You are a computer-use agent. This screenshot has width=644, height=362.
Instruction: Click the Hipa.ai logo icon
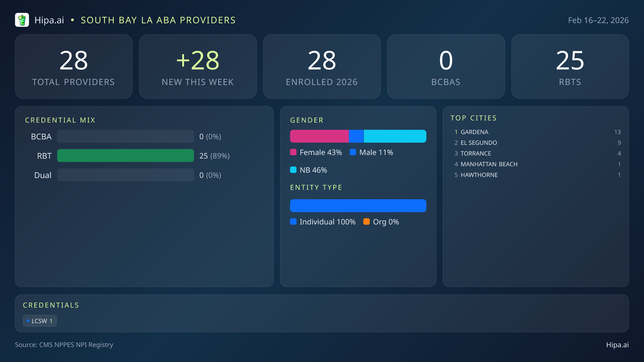22,20
